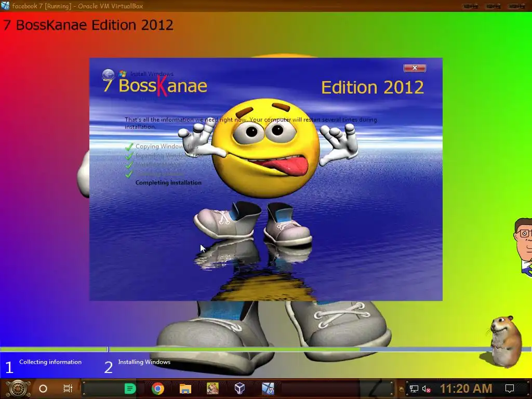Launch Google Chrome from the taskbar
Screen dimensions: 532x399
point(158,389)
